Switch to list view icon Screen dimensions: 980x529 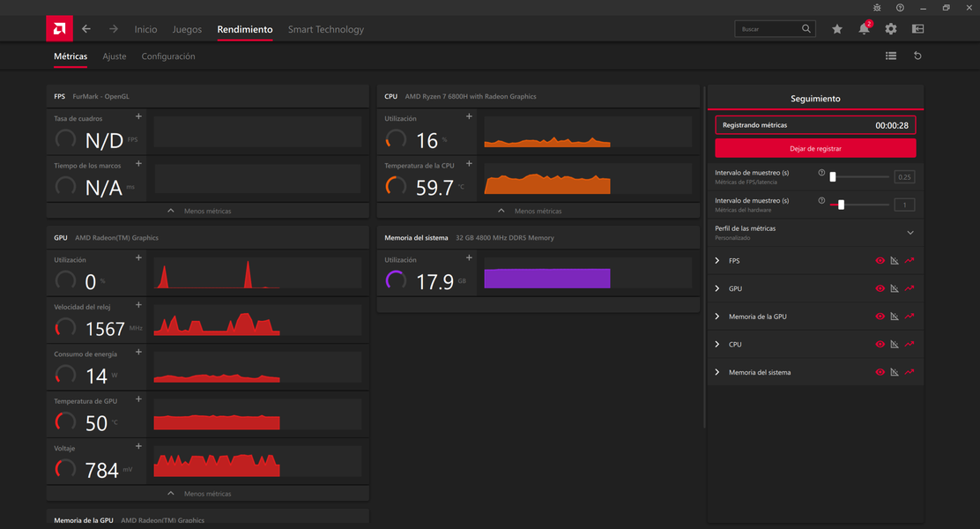[891, 56]
